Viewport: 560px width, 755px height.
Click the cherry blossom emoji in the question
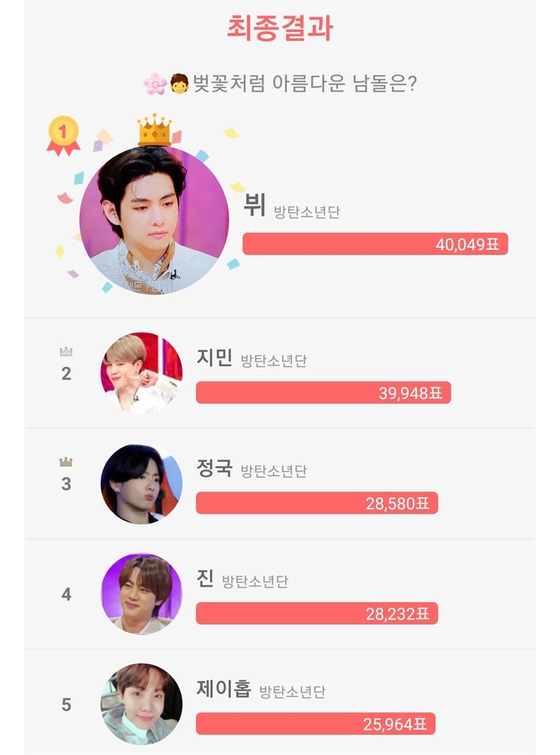click(155, 85)
